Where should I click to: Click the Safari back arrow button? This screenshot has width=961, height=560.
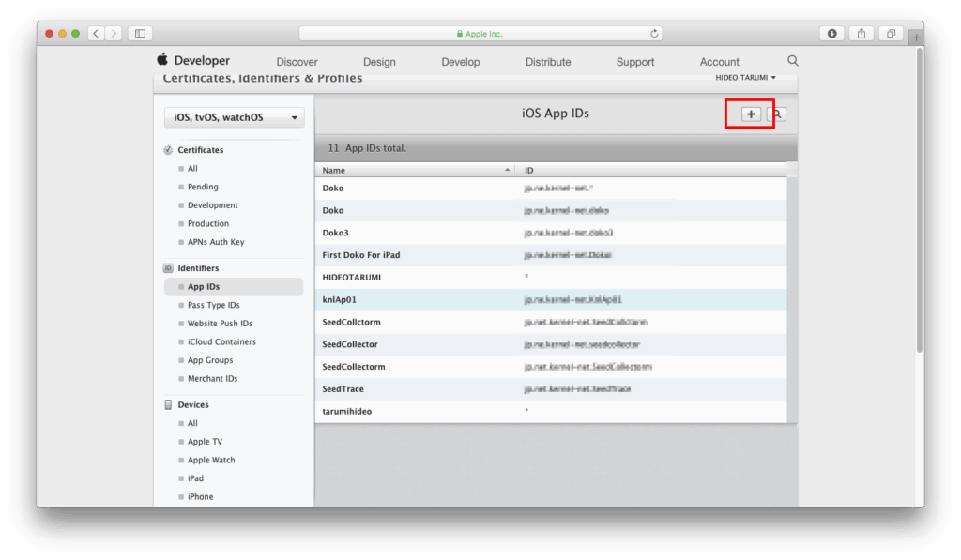97,34
